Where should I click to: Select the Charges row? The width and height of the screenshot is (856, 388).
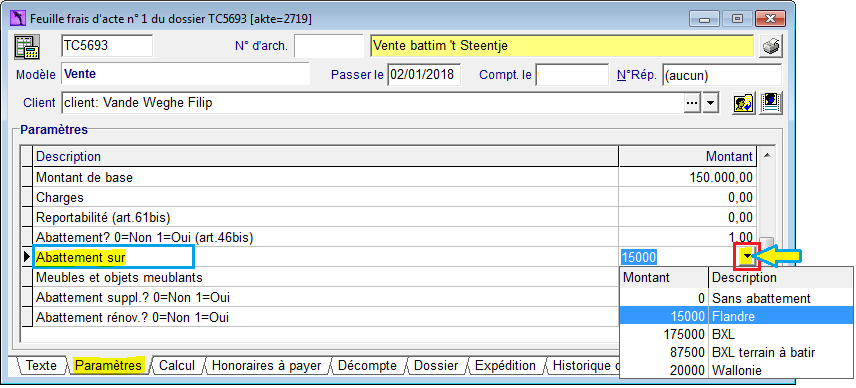(326, 197)
